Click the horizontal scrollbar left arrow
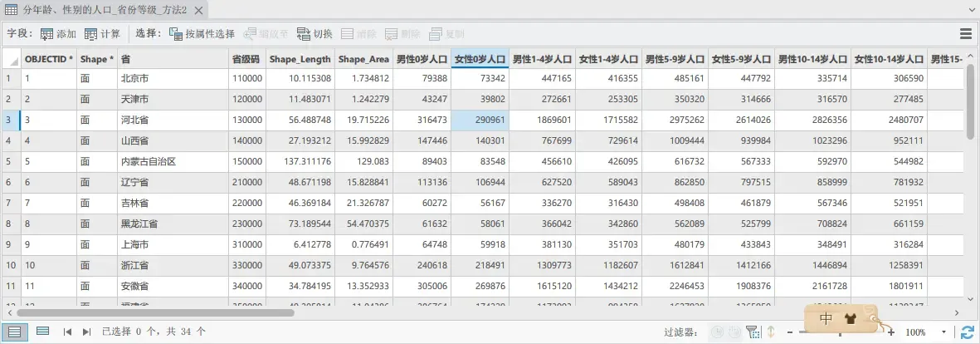 (9, 312)
